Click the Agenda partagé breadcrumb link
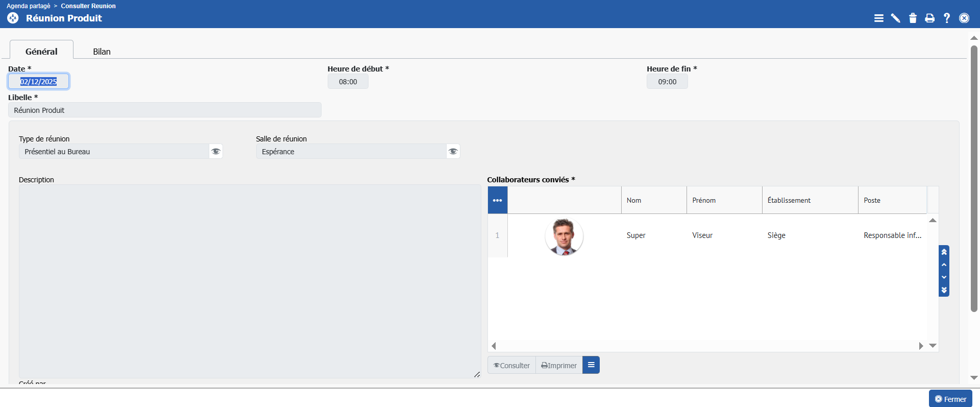 [x=29, y=6]
